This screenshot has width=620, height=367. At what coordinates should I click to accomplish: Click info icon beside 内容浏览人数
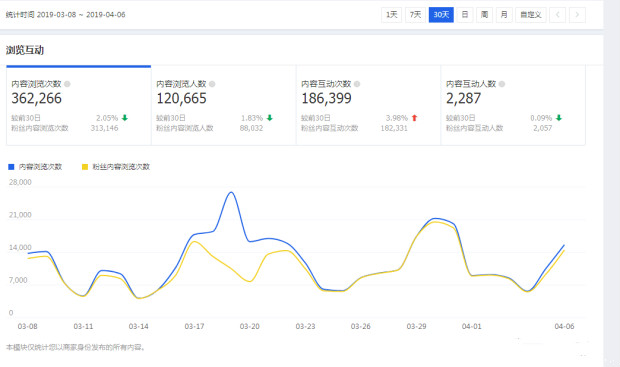[212, 84]
